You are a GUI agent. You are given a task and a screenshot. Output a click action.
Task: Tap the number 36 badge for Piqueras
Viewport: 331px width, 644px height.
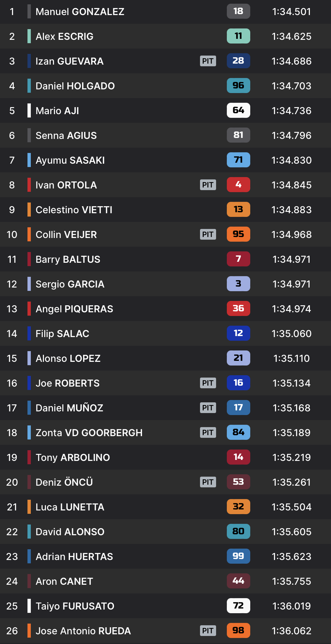pyautogui.click(x=238, y=309)
